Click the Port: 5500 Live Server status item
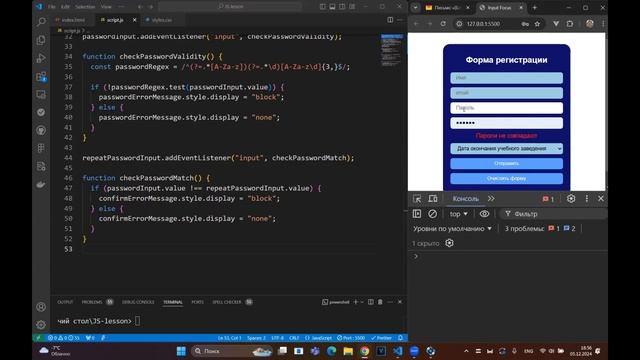This screenshot has height=360, width=640. pos(351,338)
